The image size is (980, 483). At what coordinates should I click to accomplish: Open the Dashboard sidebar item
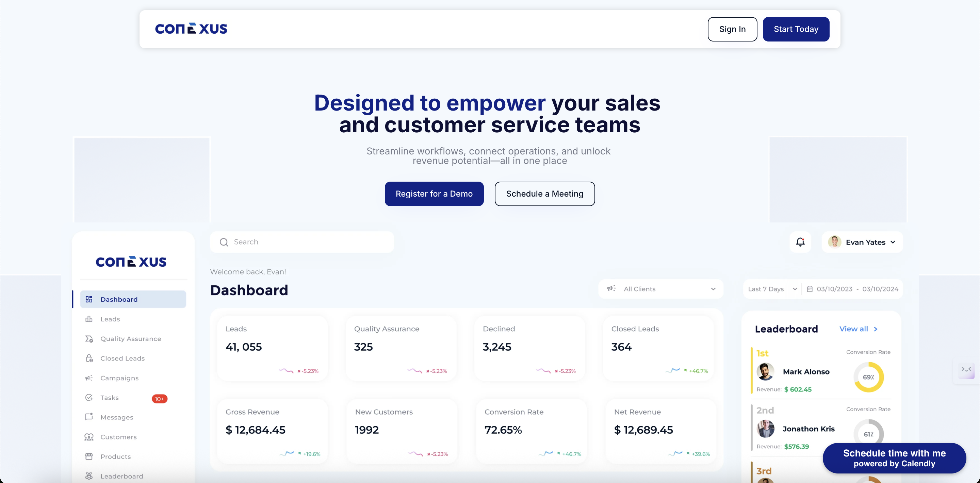tap(133, 299)
